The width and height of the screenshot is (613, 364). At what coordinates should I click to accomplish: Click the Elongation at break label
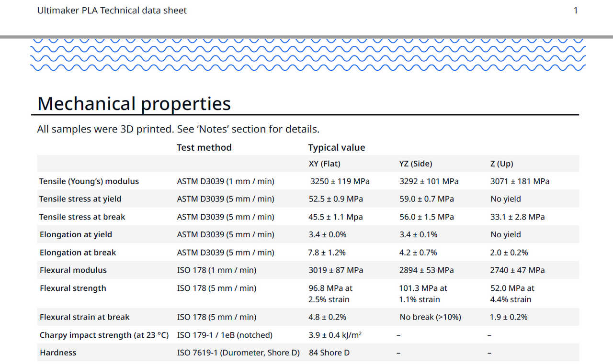coord(77,252)
